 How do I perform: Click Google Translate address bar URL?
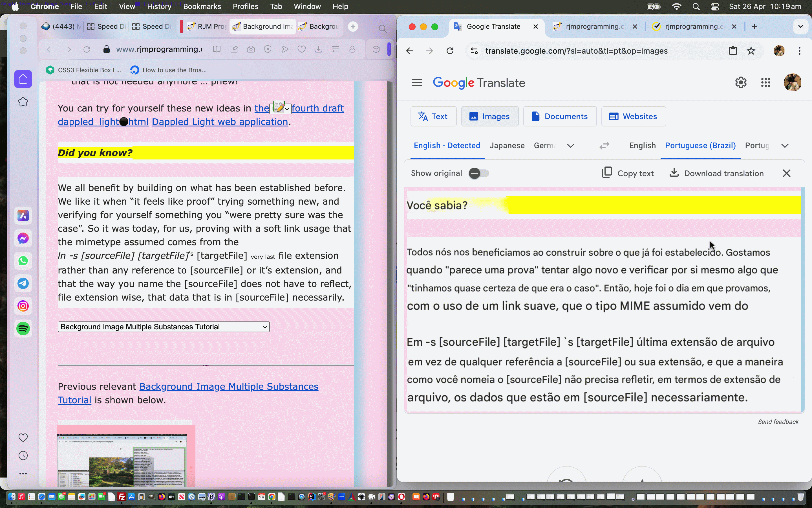576,51
